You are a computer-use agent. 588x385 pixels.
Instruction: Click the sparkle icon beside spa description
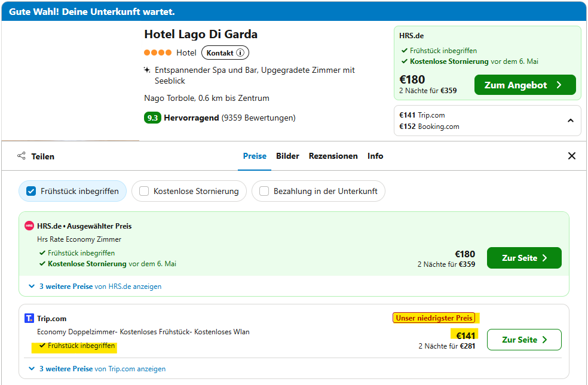point(147,70)
